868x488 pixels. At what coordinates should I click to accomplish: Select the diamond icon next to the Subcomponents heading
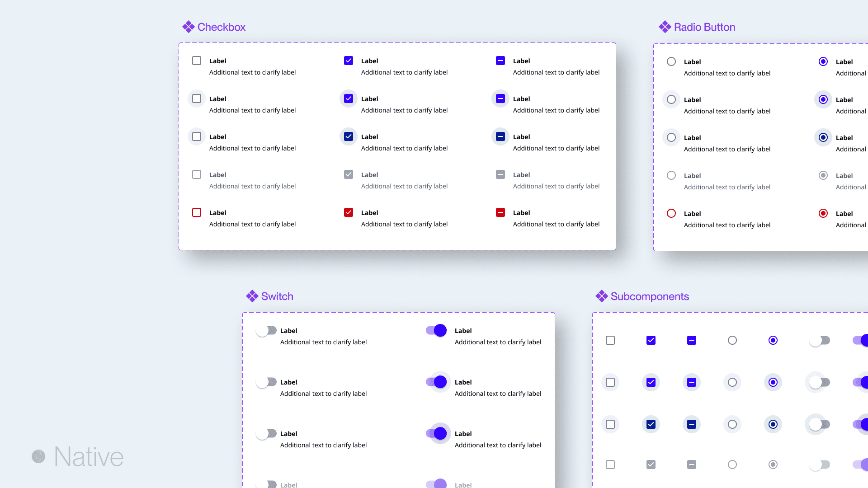point(601,296)
